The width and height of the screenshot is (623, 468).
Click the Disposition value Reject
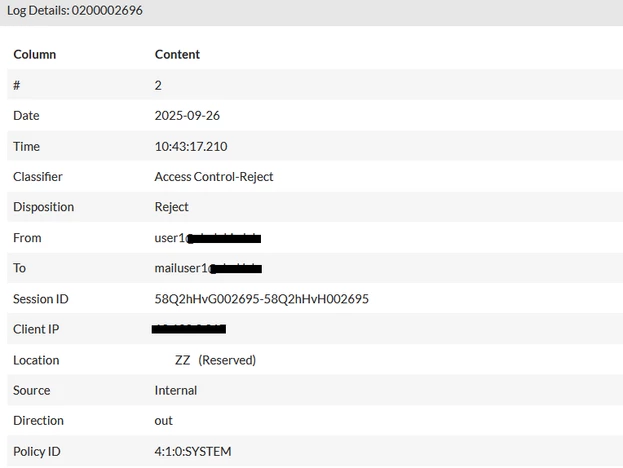point(171,207)
